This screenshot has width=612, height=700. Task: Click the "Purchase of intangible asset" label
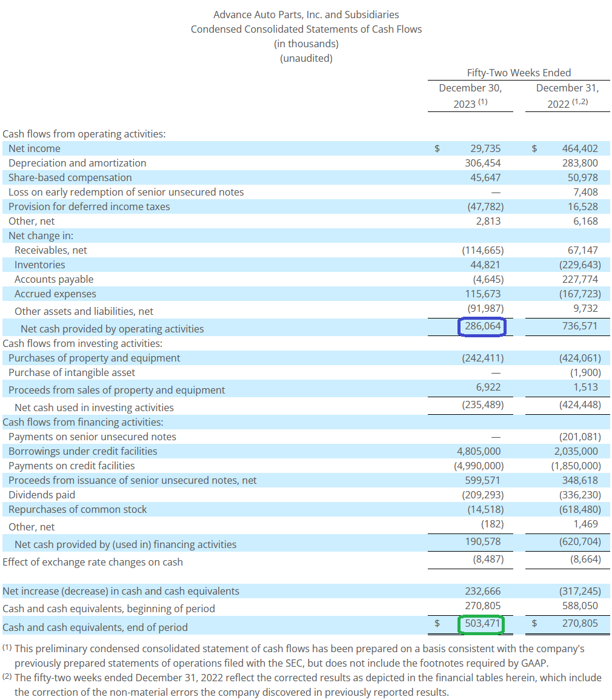coord(72,373)
